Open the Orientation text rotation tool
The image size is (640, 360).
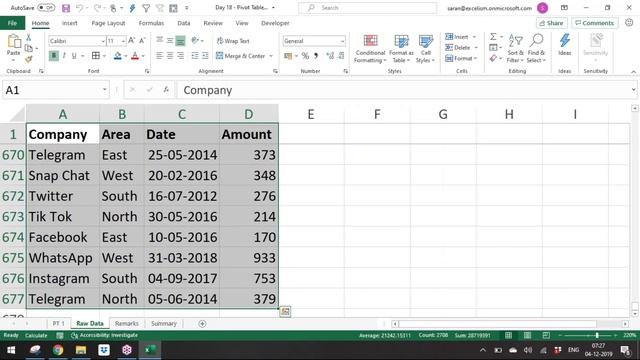[x=195, y=40]
